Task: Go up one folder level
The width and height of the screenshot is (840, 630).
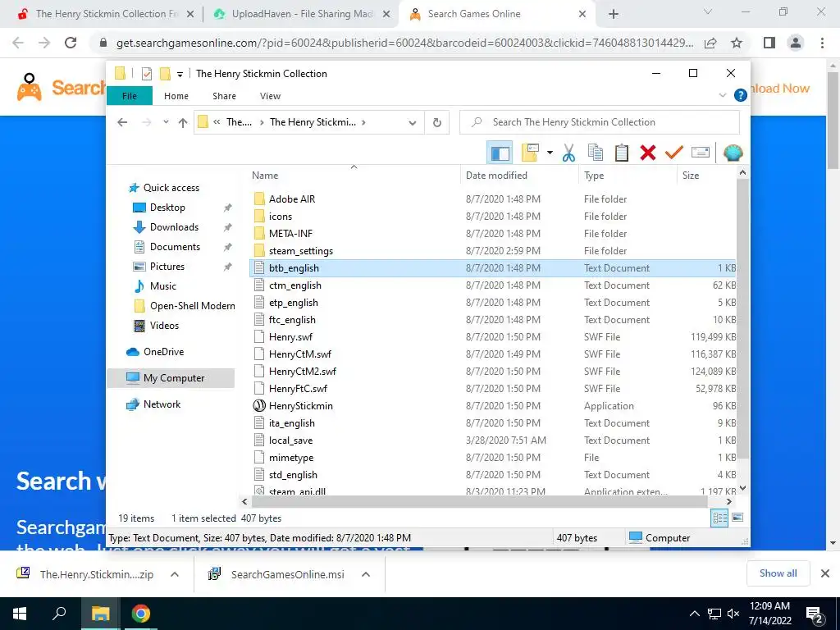Action: (x=183, y=123)
